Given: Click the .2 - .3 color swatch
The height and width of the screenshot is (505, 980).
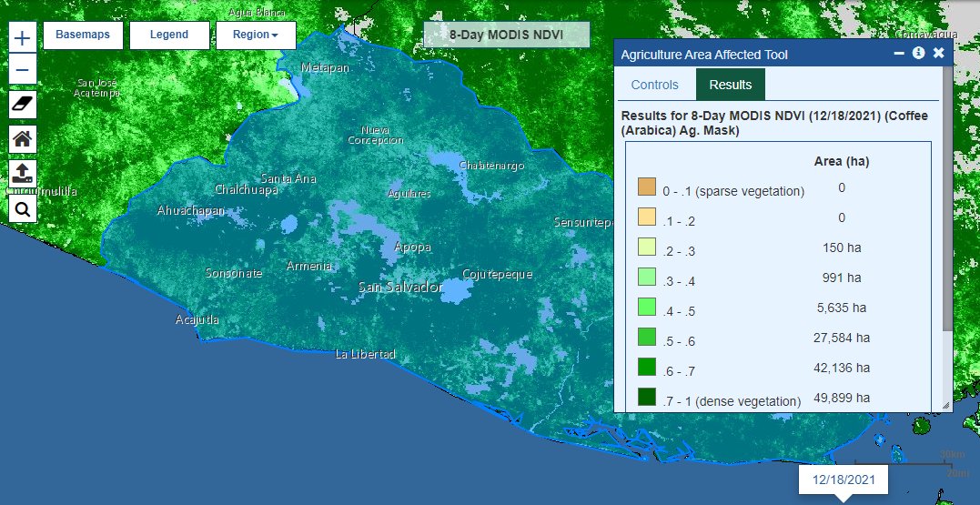Looking at the screenshot, I should 647,247.
